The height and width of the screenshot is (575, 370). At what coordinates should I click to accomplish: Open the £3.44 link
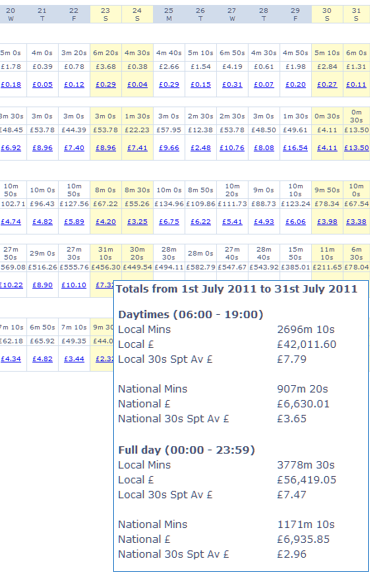[74, 359]
